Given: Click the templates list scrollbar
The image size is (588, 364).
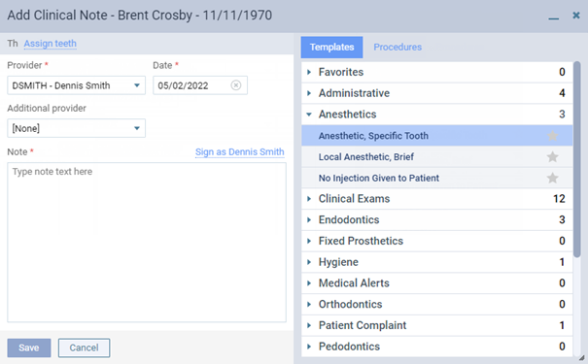Looking at the screenshot, I should tap(577, 159).
